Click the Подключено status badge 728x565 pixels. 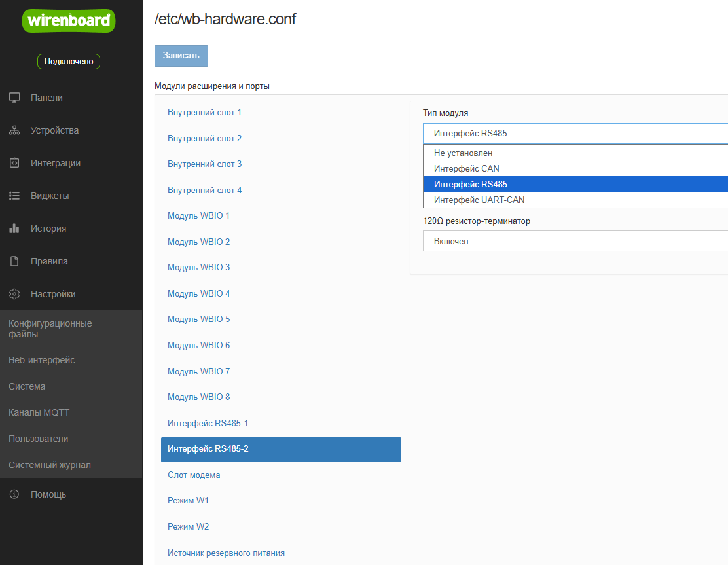69,62
